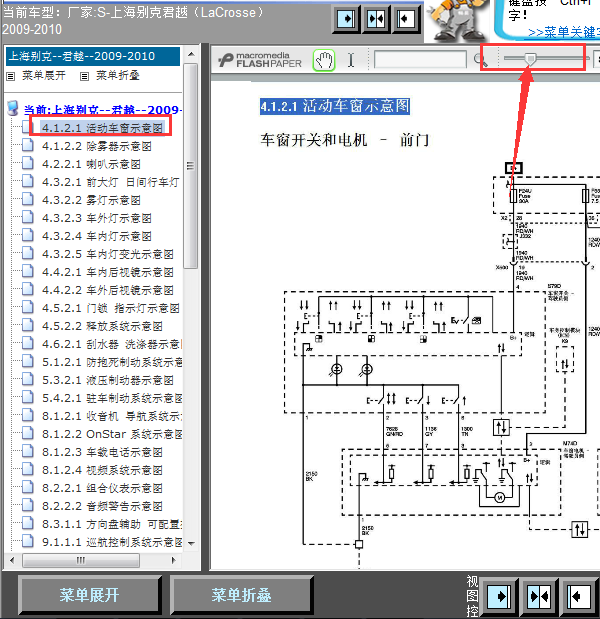Click highlighted heading 4.1.2.1 活动车窗示意图 in document
The width and height of the screenshot is (600, 619).
[x=335, y=106]
